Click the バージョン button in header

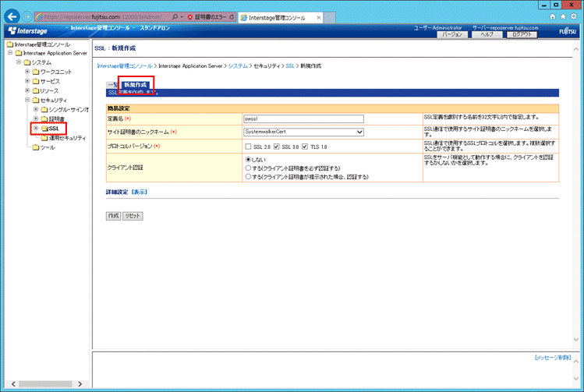pos(452,34)
